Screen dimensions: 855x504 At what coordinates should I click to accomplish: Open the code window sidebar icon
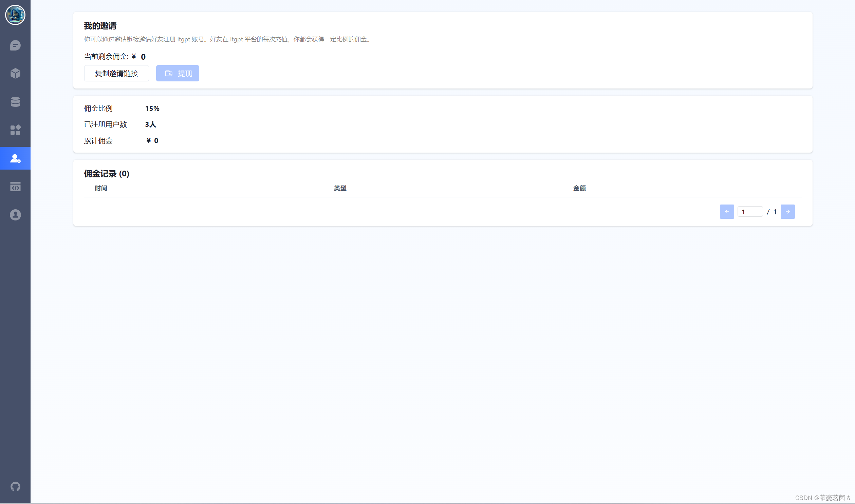point(15,187)
